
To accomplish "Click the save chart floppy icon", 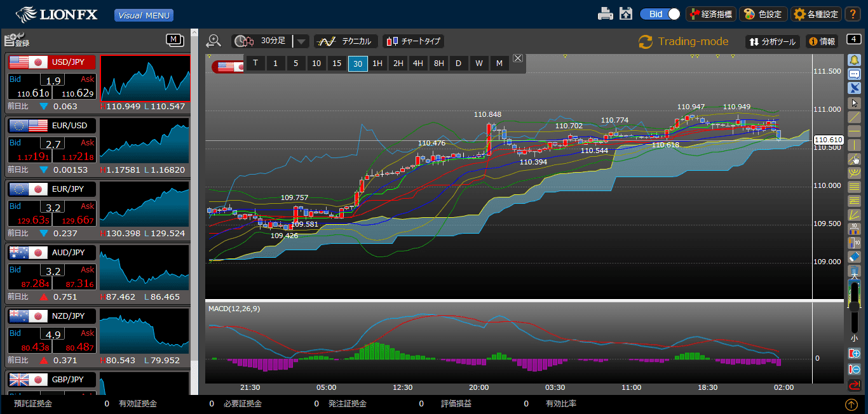I will 626,14.
